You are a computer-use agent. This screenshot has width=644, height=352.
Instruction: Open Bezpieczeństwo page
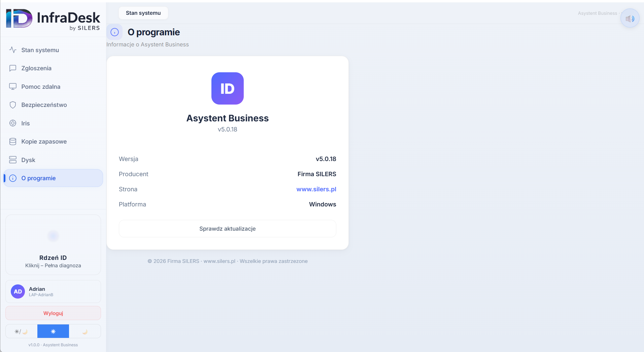[x=53, y=105]
